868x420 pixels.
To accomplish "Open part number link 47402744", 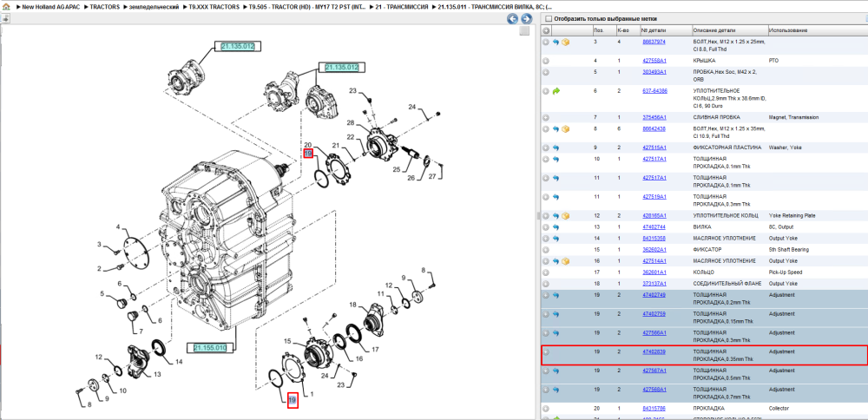I will [x=654, y=226].
